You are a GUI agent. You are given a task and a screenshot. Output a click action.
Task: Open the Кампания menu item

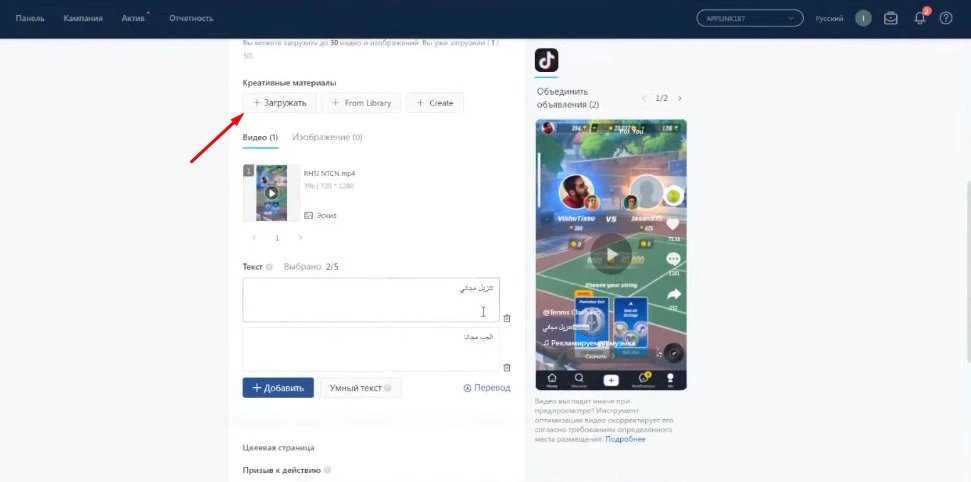(x=83, y=19)
